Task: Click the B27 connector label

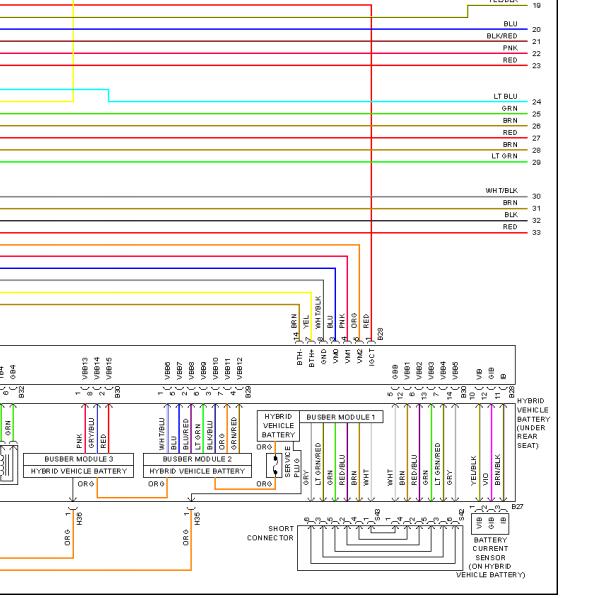Action: (517, 507)
